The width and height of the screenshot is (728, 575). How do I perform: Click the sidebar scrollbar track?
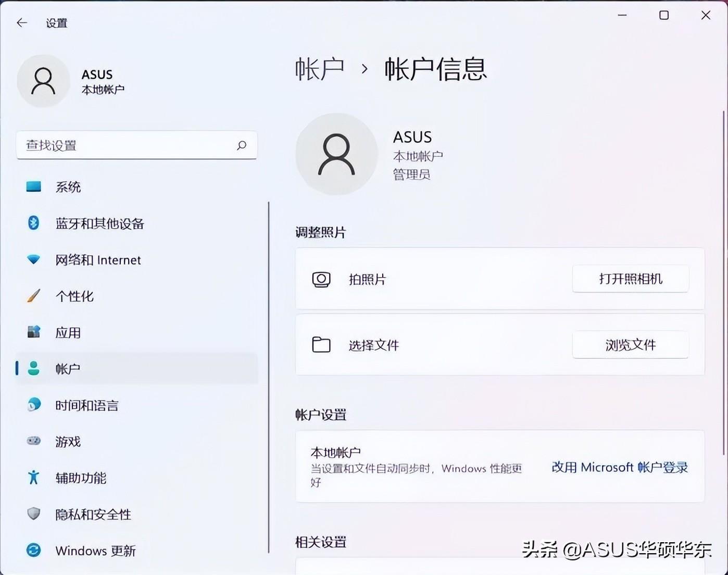269,378
